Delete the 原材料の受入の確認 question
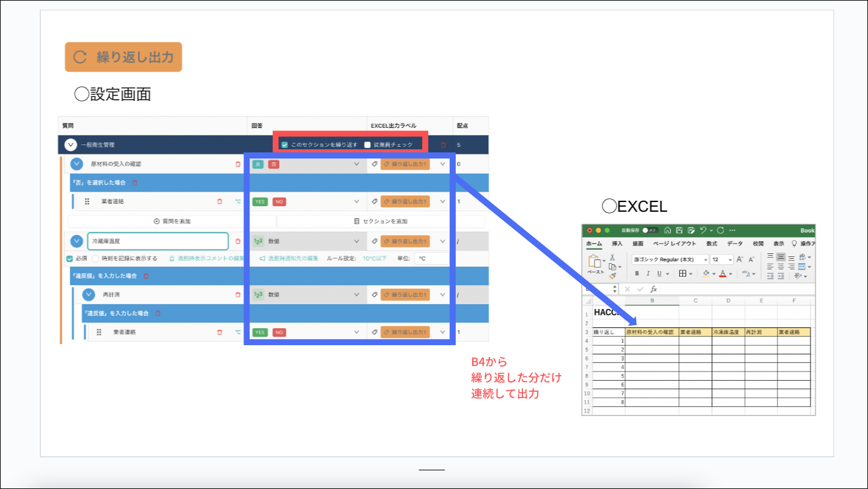The image size is (868, 489). click(238, 164)
